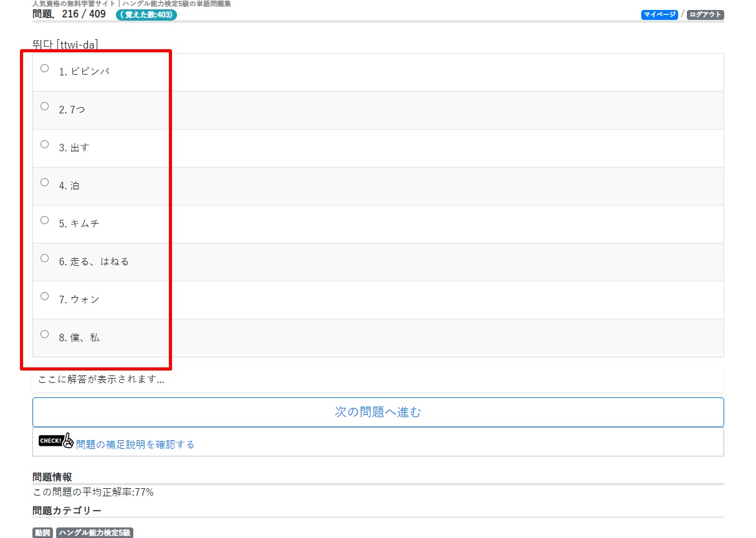Click the 覚えた数:403 badge

pyautogui.click(x=146, y=15)
